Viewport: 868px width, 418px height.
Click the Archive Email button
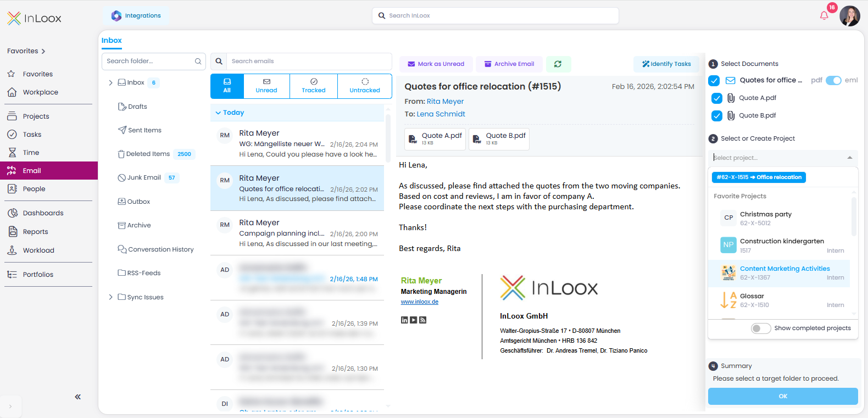(509, 64)
